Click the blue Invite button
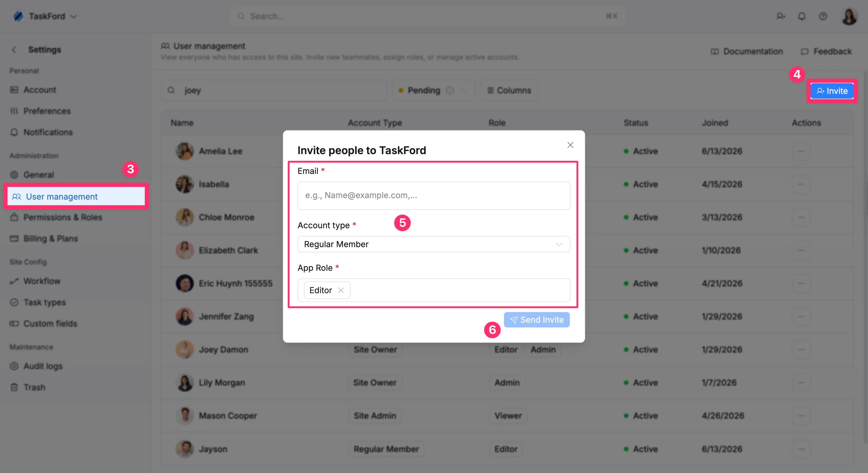This screenshot has width=868, height=473. coord(832,91)
